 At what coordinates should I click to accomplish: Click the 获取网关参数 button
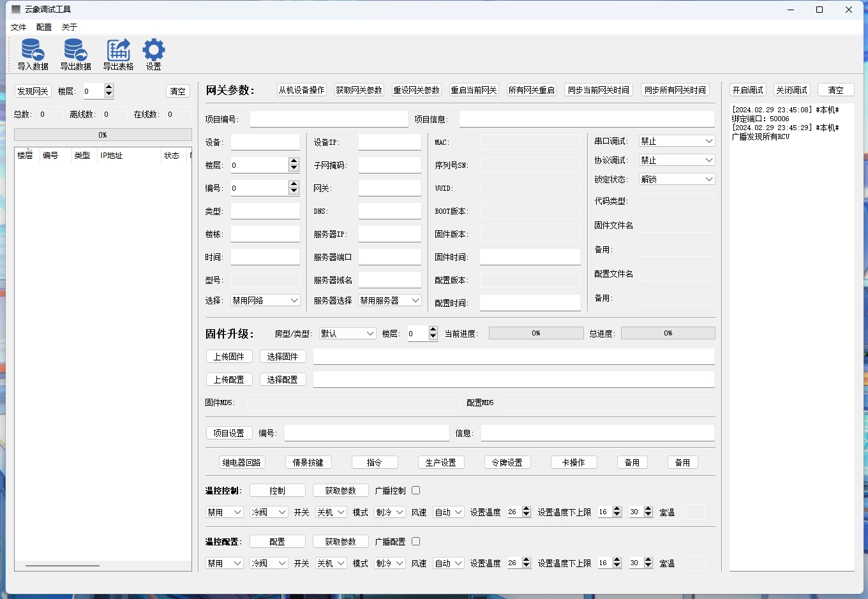click(359, 90)
